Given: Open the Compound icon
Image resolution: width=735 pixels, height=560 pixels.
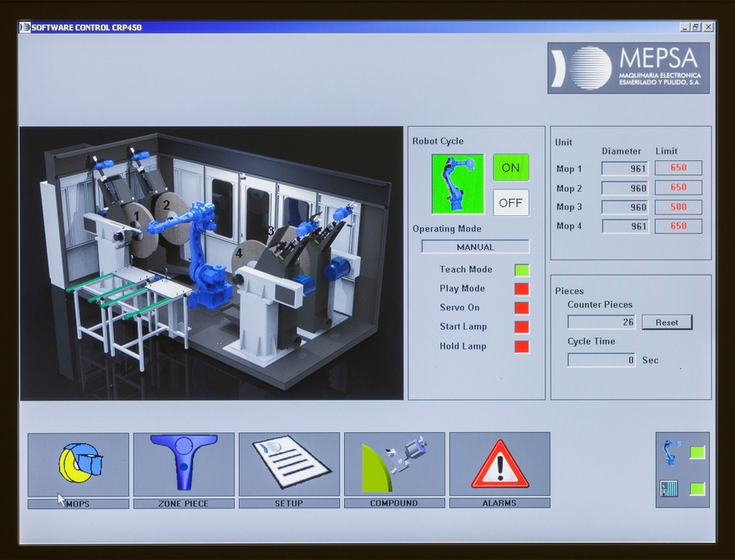Looking at the screenshot, I should point(394,464).
